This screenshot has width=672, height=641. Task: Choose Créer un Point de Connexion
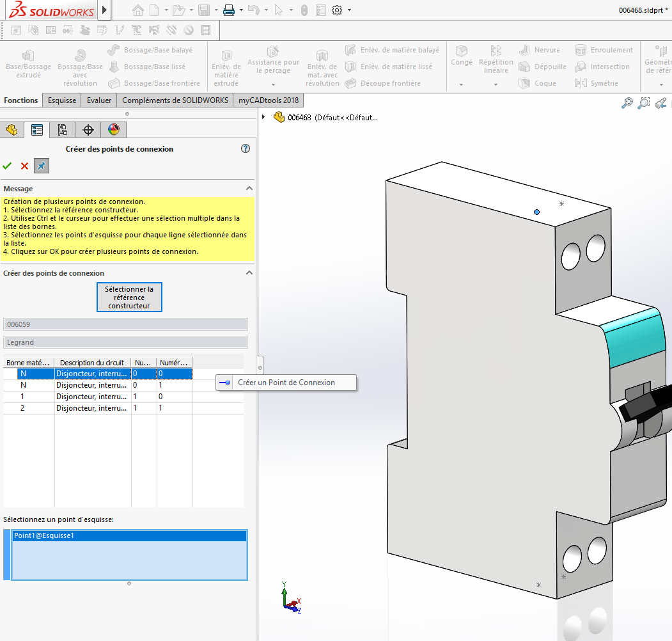pos(286,383)
